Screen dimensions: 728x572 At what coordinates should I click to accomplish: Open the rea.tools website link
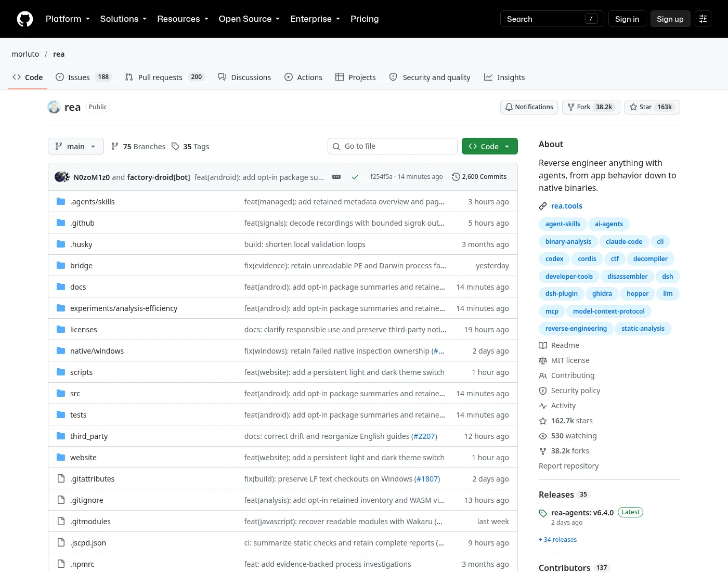click(x=567, y=206)
